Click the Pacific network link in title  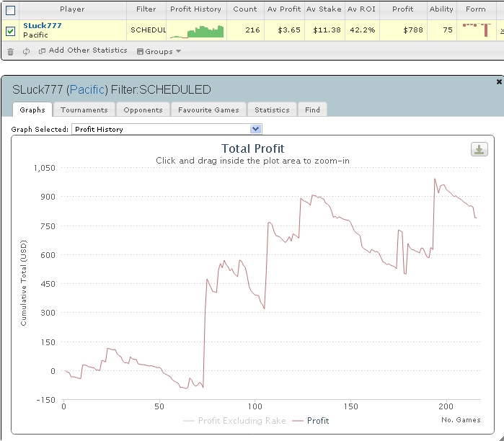tap(87, 89)
